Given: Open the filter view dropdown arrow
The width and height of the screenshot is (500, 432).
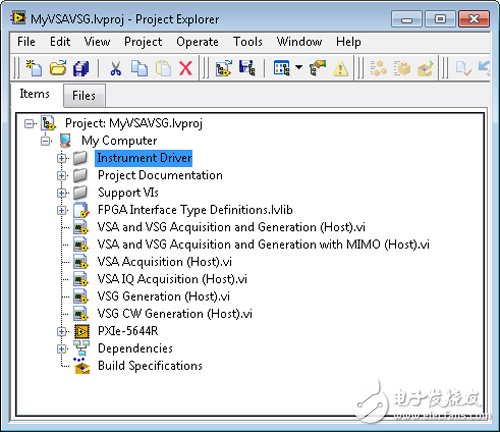Looking at the screenshot, I should pos(299,67).
